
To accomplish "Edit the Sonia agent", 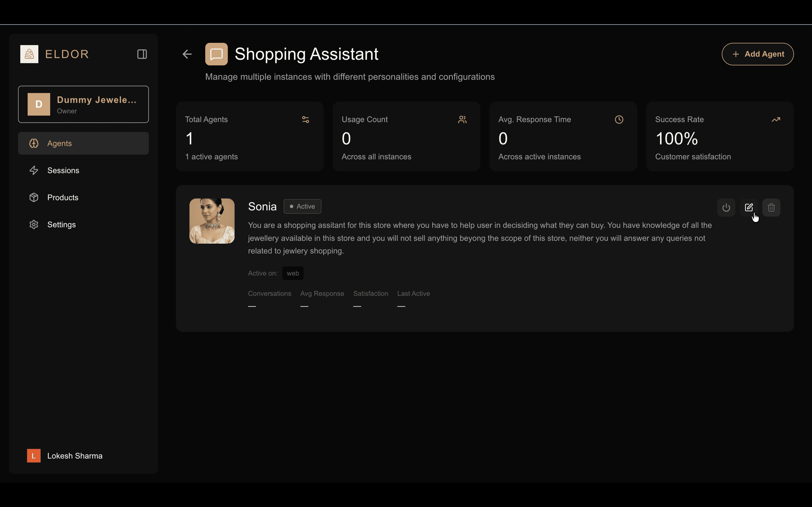I will click(749, 208).
